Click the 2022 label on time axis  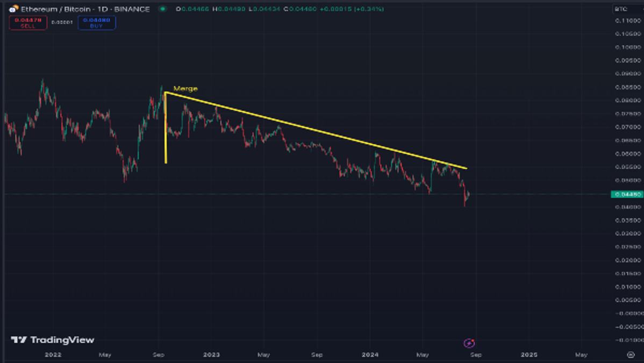click(53, 354)
